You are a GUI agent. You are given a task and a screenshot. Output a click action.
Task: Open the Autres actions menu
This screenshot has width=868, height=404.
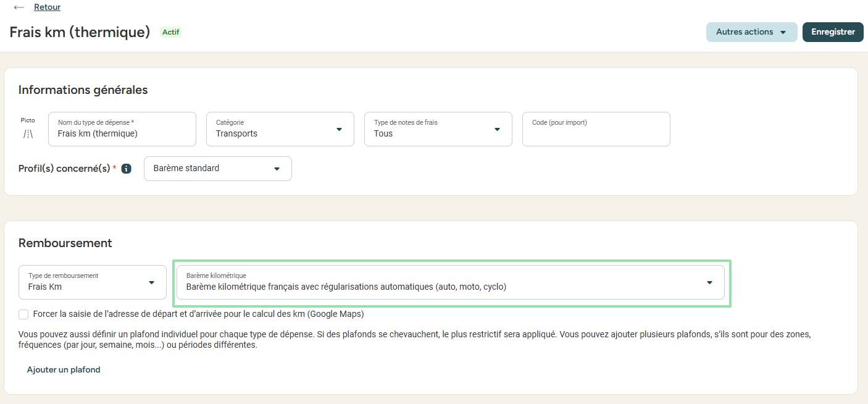(x=751, y=32)
